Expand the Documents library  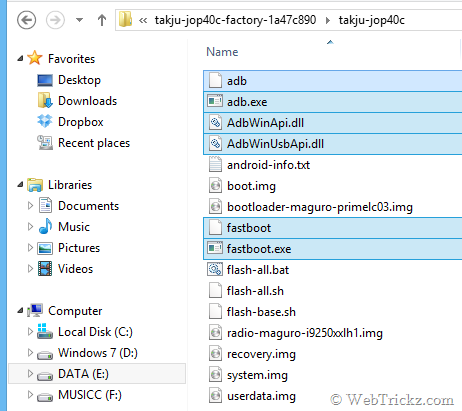[30, 206]
